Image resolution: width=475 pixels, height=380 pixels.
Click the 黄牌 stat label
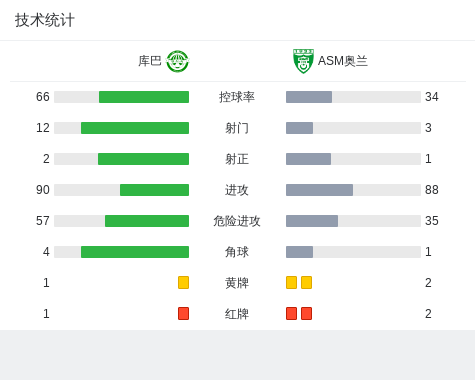pyautogui.click(x=237, y=283)
